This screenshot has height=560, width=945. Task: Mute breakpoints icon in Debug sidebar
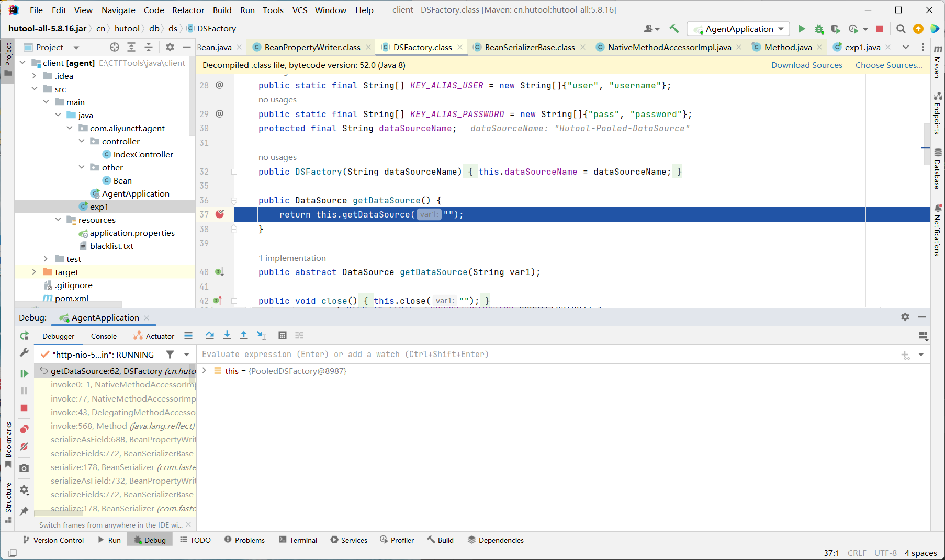(24, 447)
